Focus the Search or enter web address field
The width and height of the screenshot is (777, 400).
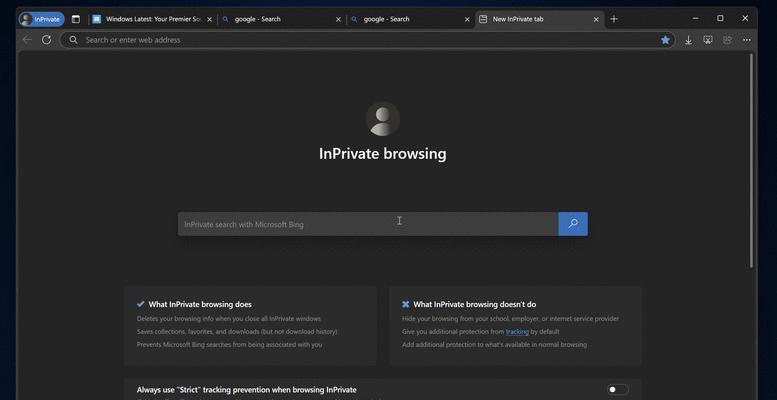pyautogui.click(x=368, y=40)
